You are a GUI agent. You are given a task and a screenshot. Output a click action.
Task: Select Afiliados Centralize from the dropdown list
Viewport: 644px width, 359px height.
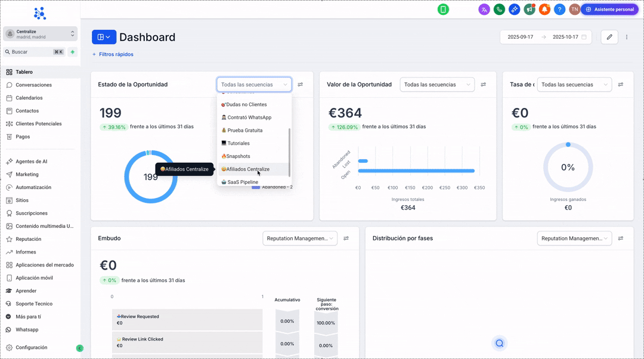pos(247,169)
